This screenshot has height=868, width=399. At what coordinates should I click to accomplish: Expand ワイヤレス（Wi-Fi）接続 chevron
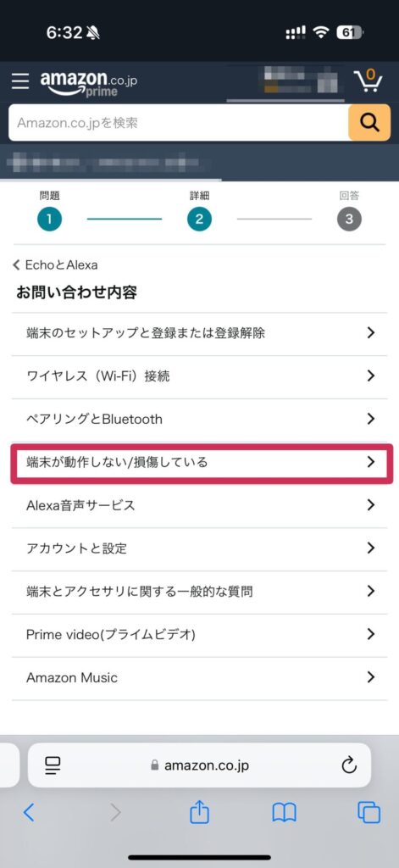[x=371, y=376]
